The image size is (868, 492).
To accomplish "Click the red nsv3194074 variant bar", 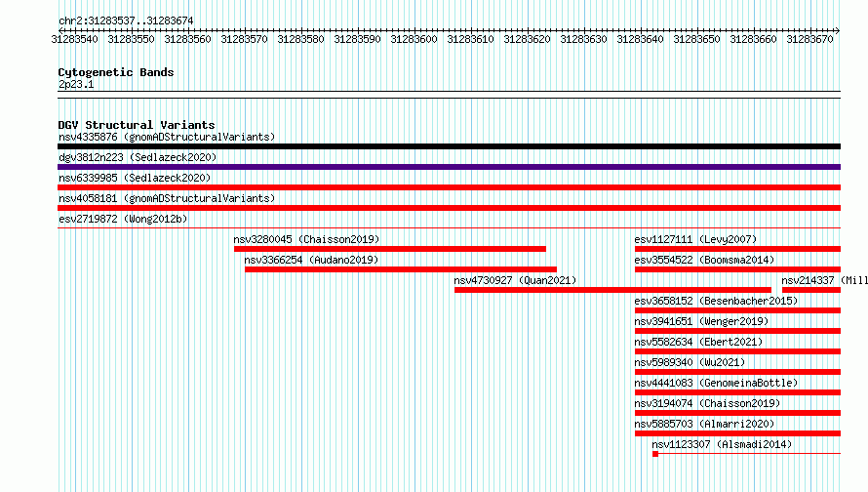I will pyautogui.click(x=738, y=413).
